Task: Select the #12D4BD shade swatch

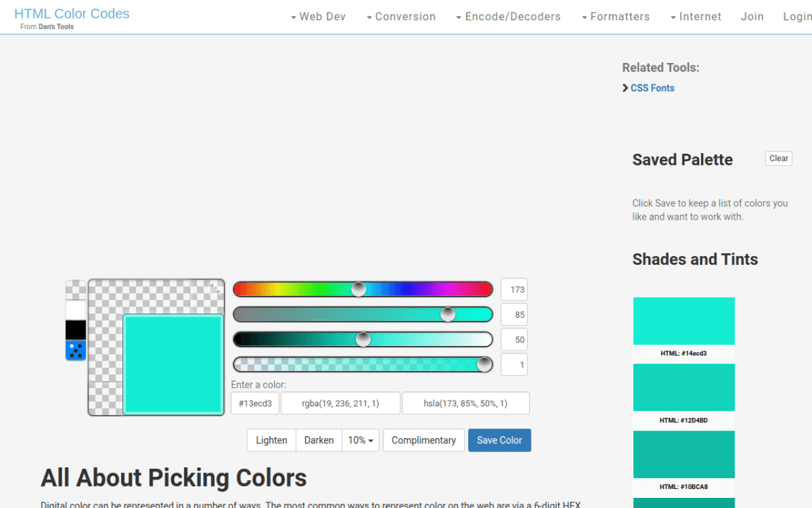Action: 683,387
